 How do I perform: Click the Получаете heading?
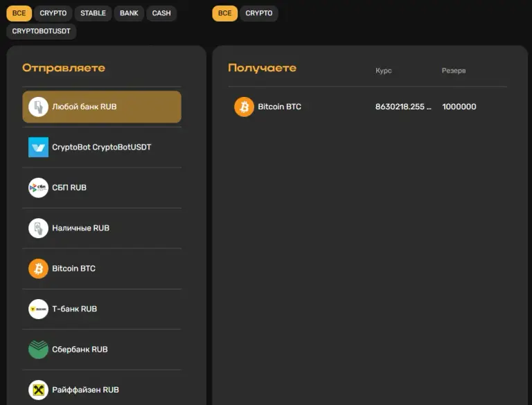tap(263, 68)
